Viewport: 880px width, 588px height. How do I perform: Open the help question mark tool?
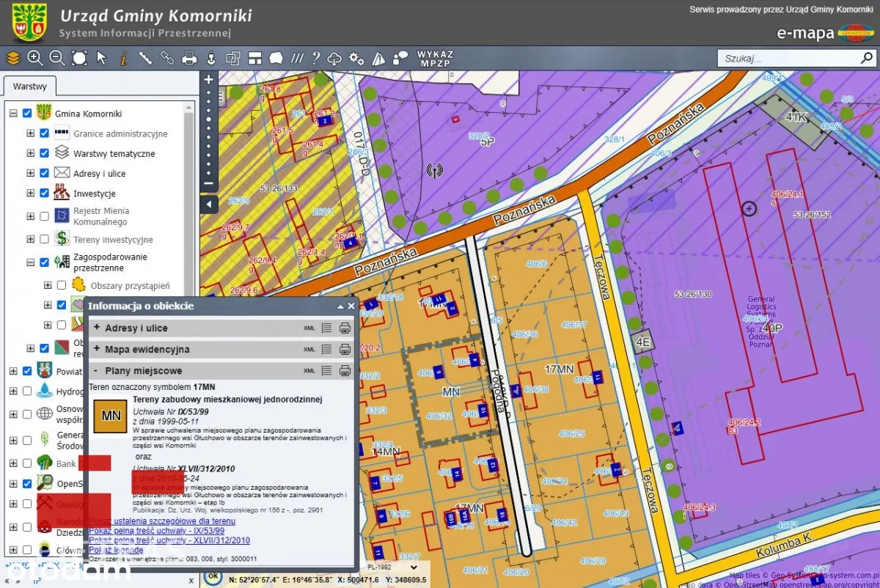[316, 58]
